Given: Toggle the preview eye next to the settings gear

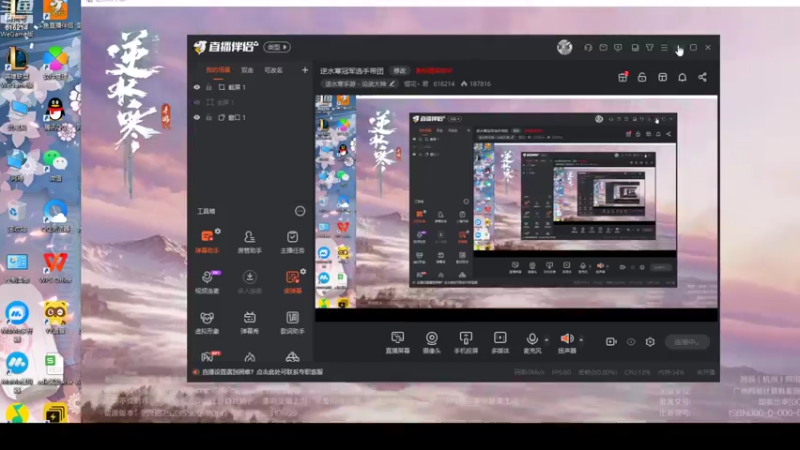Looking at the screenshot, I should pos(631,342).
